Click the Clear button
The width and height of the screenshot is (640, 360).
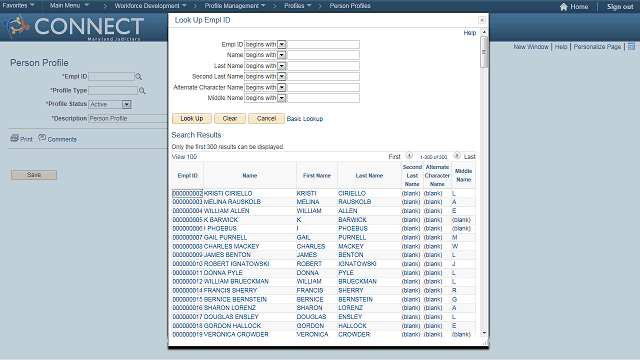(x=230, y=118)
